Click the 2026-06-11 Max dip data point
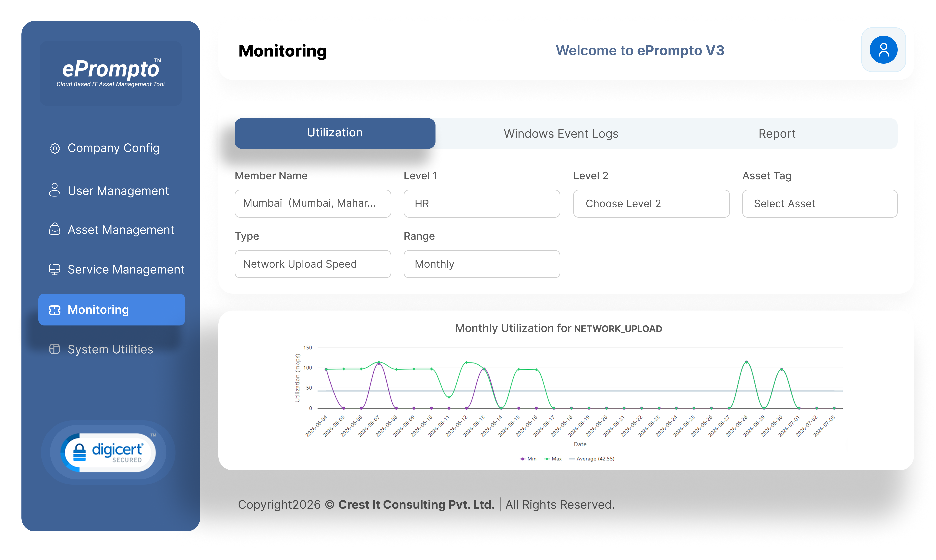Screen dimensions: 936x560 tap(449, 397)
